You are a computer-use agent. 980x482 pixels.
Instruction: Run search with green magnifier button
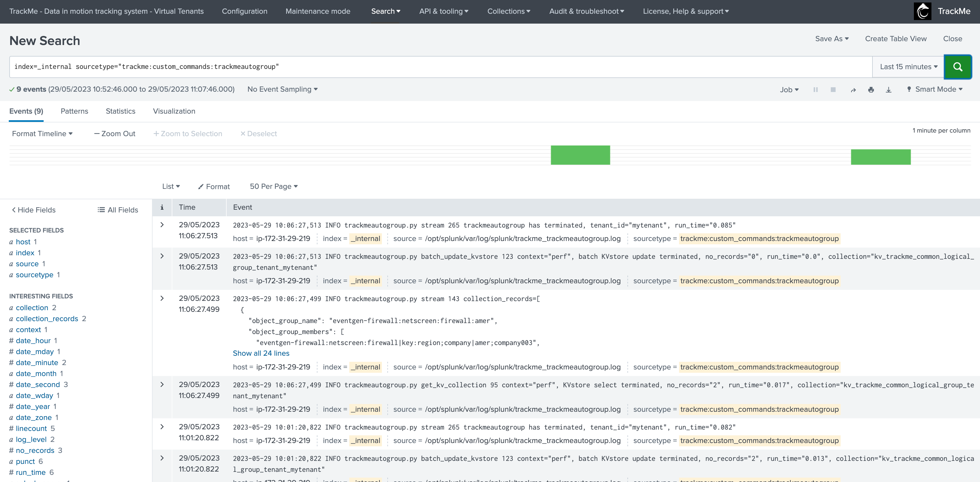[958, 67]
